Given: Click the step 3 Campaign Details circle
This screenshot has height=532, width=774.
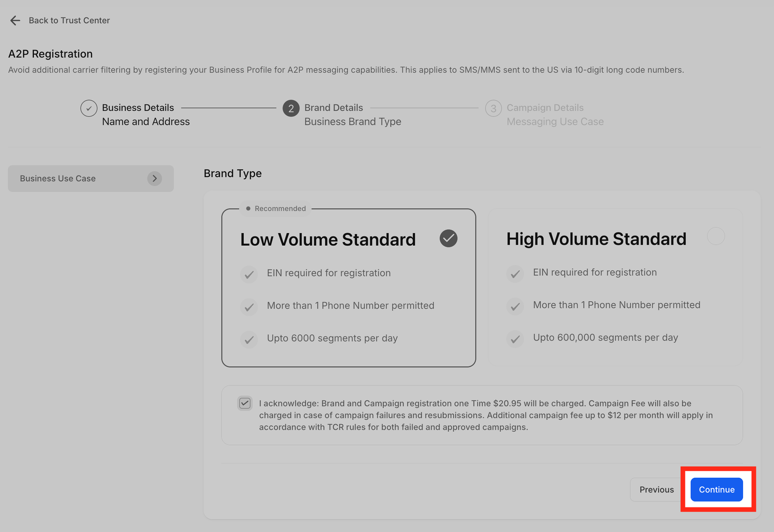Looking at the screenshot, I should pos(493,108).
